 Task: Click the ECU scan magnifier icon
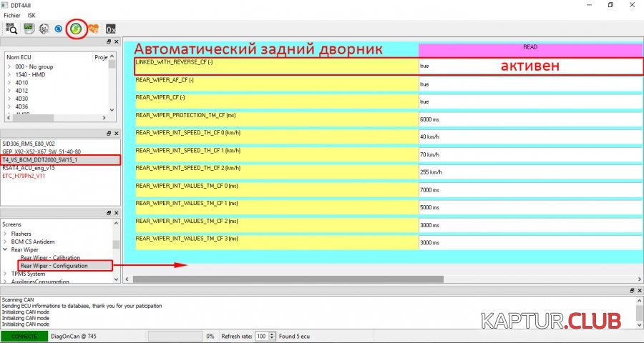pyautogui.click(x=11, y=29)
